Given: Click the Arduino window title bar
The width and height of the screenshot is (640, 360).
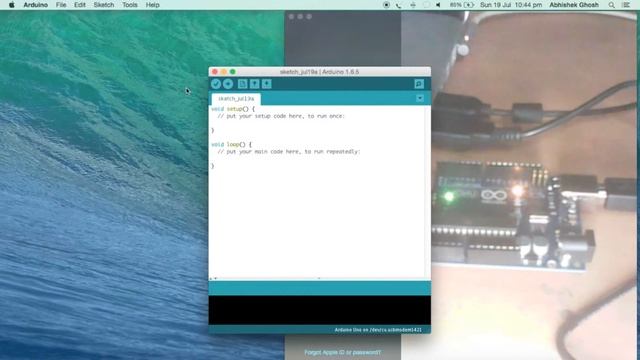Looking at the screenshot, I should click(320, 72).
